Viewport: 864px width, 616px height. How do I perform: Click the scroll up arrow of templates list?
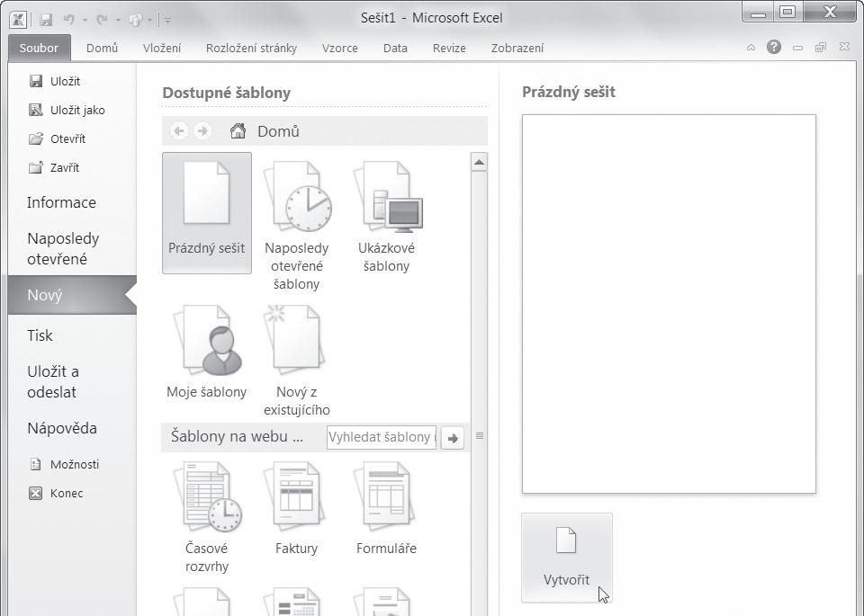pos(479,163)
